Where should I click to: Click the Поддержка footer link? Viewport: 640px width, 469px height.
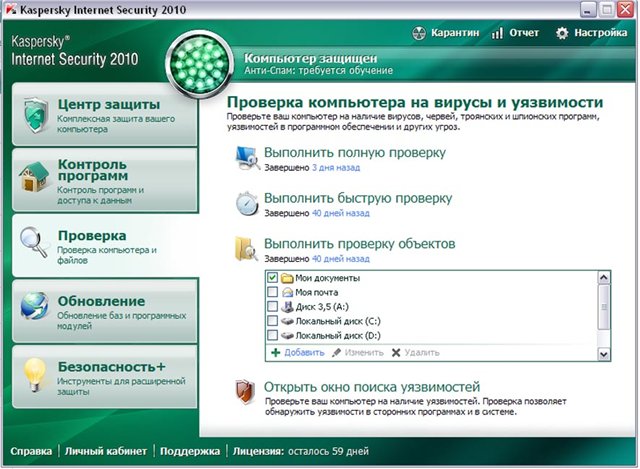(190, 451)
